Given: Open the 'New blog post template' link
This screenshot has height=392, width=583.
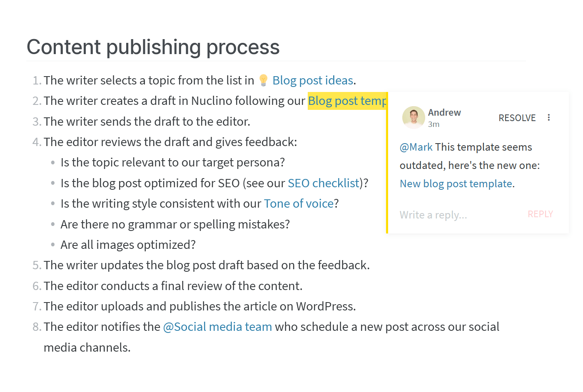Looking at the screenshot, I should 456,184.
